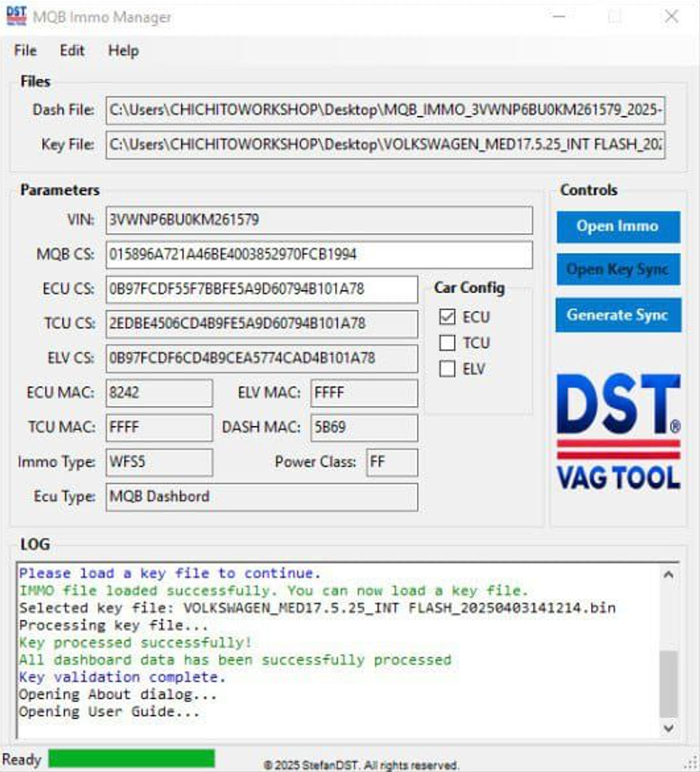The height and width of the screenshot is (772, 700).
Task: Click log line 'Opening About dialog...'
Action: [x=118, y=695]
